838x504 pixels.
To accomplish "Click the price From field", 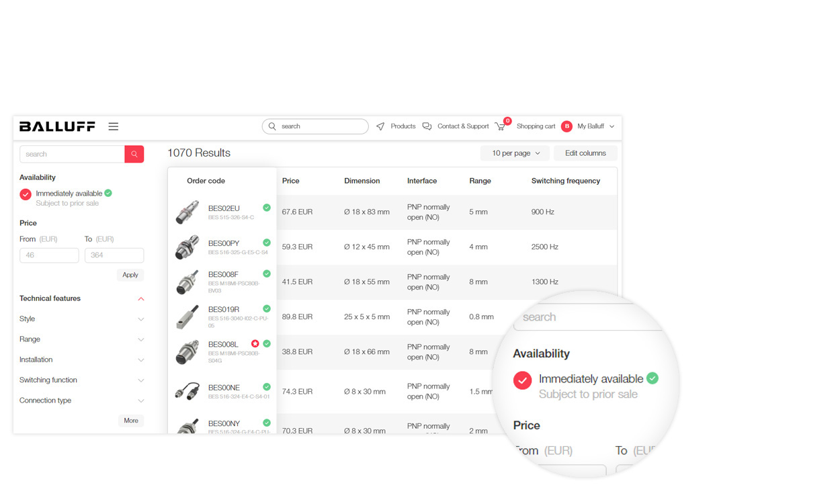I will [49, 255].
